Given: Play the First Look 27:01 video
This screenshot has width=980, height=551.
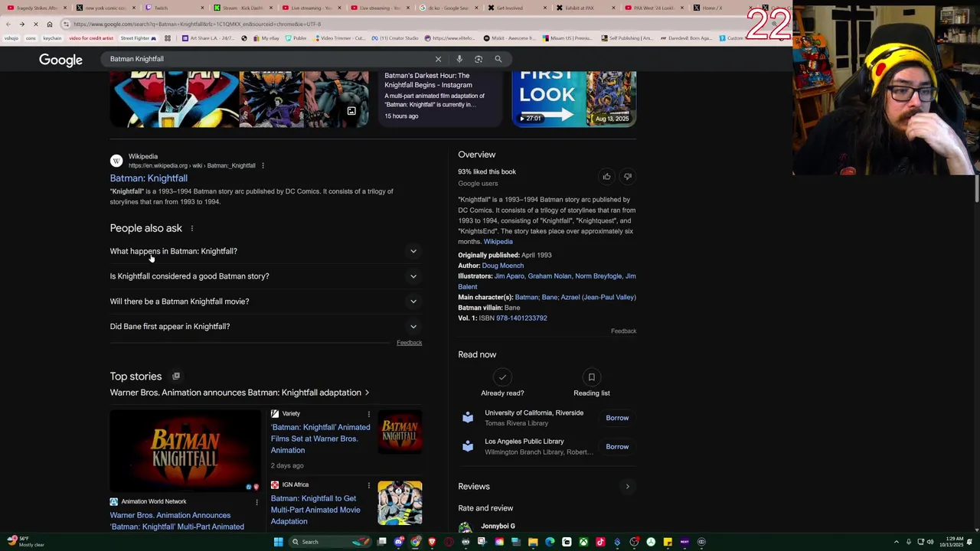Looking at the screenshot, I should tap(574, 98).
